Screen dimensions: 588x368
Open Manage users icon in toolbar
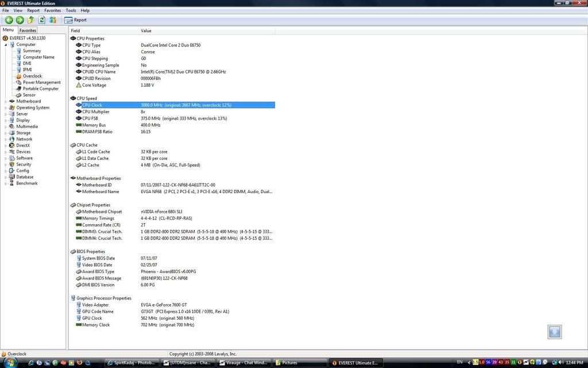(x=53, y=20)
